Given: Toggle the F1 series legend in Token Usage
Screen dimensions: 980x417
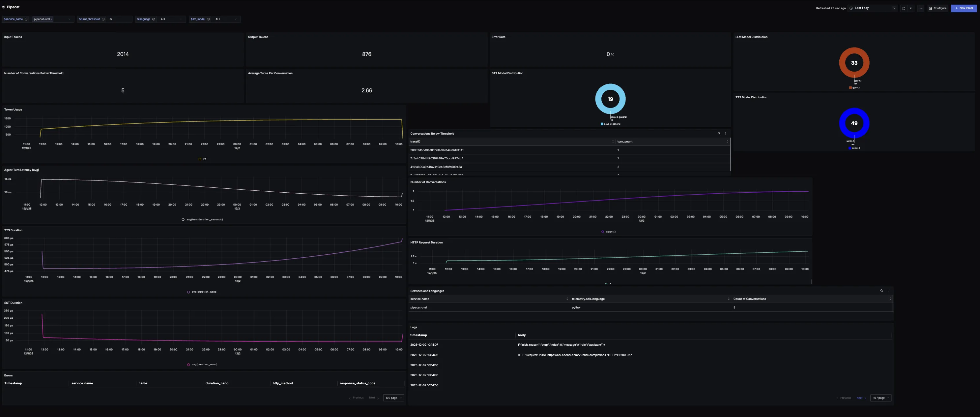Looking at the screenshot, I should (x=202, y=159).
